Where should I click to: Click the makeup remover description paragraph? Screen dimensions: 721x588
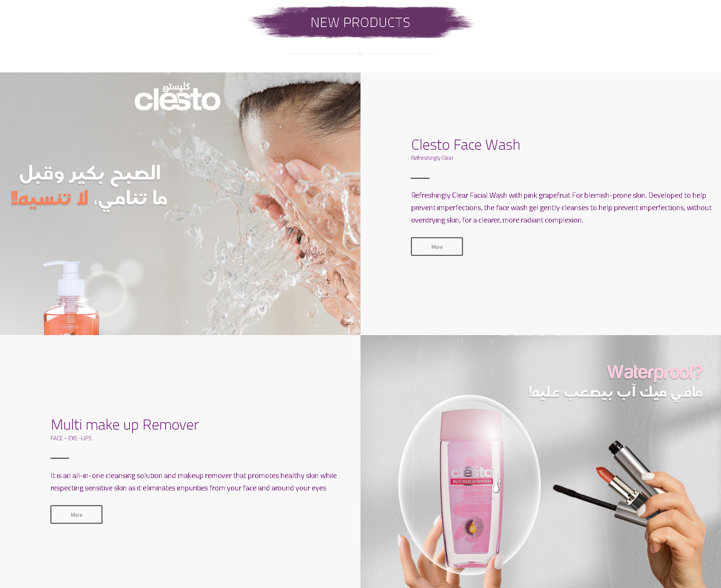click(x=194, y=481)
